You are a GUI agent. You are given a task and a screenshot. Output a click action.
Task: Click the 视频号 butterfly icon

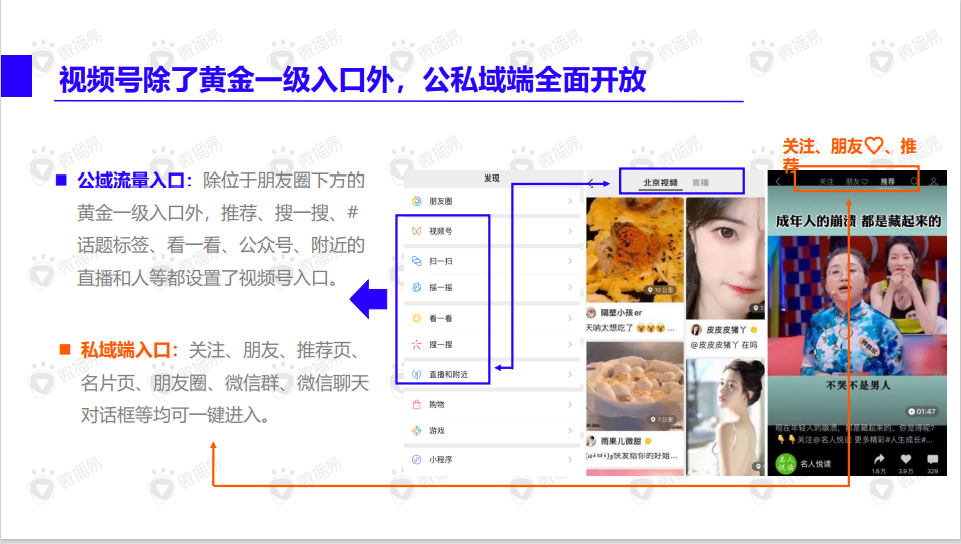tap(417, 231)
